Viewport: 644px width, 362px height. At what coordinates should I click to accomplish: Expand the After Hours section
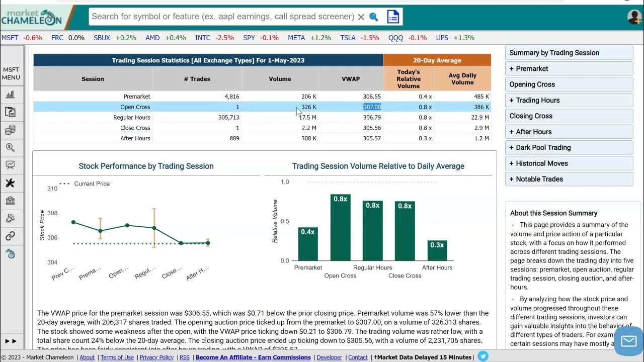coord(569,132)
